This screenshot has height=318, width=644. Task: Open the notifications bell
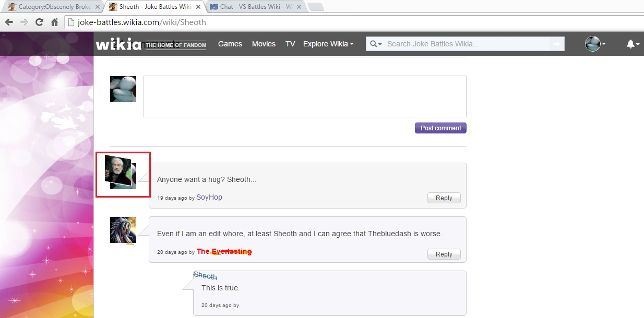632,44
